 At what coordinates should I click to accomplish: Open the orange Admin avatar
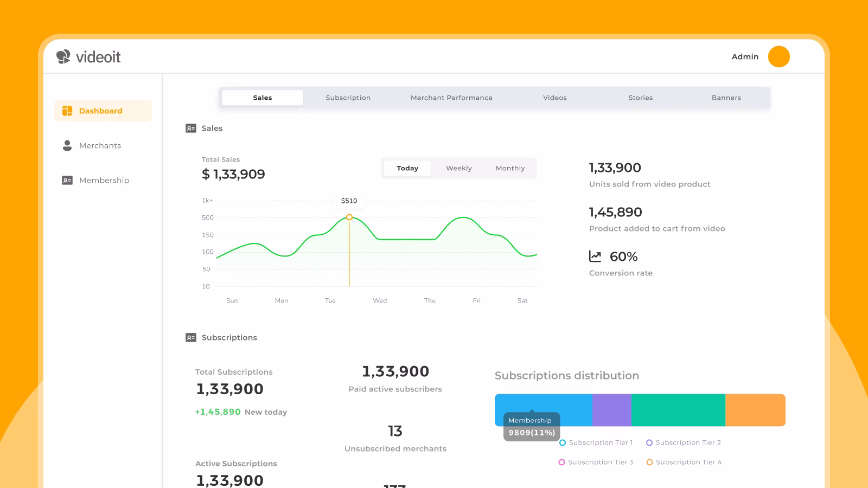coord(778,56)
